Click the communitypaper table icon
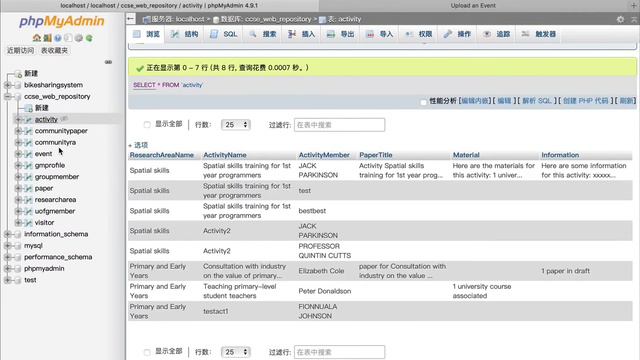 coord(29,131)
